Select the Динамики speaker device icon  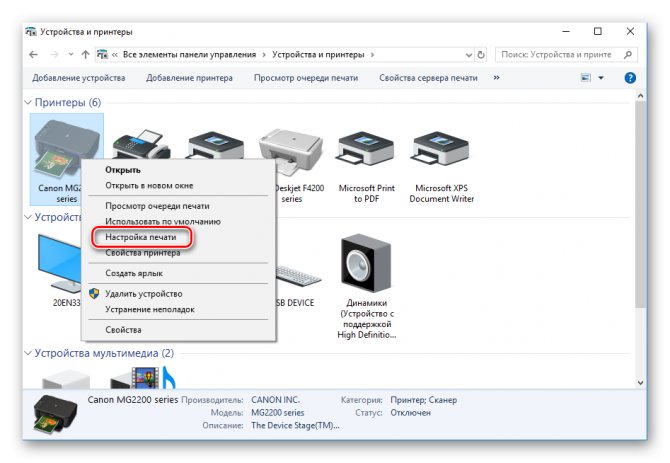pos(366,263)
